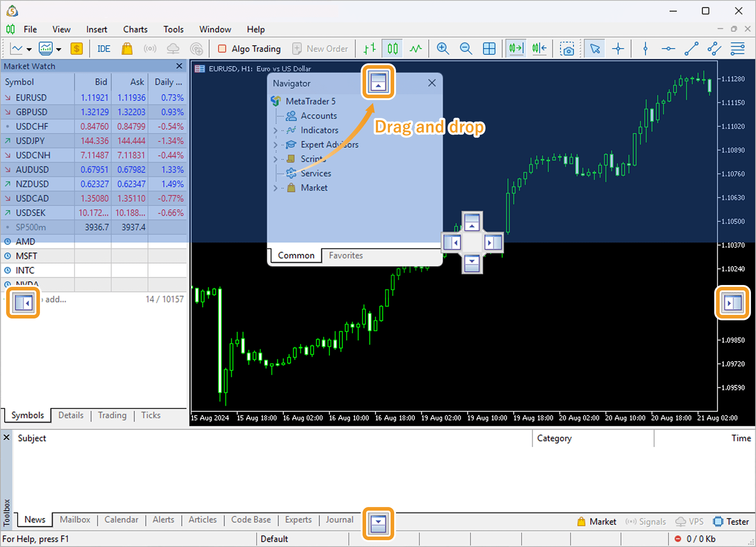Click the Zoom Out magnifier icon
The height and width of the screenshot is (547, 756).
466,49
